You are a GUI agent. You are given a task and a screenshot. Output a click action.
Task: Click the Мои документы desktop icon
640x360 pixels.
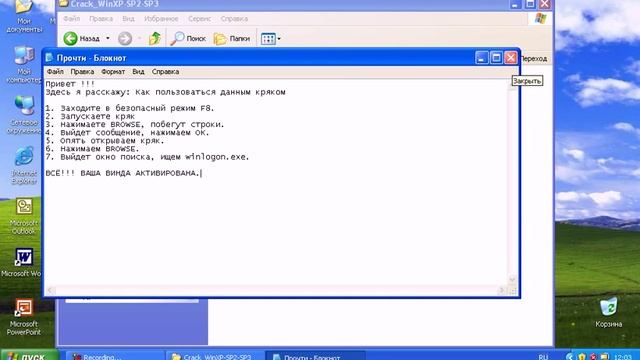pyautogui.click(x=24, y=16)
